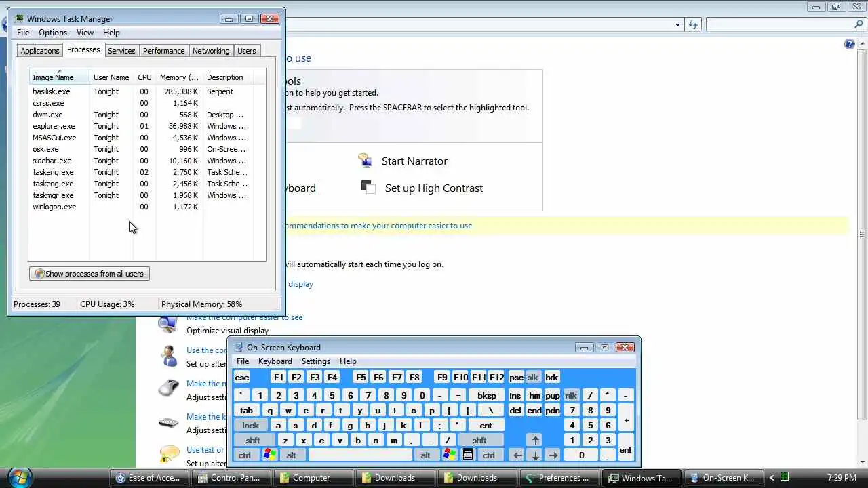Click the 7:29 PM taskbar clock
Image resolution: width=868 pixels, height=488 pixels.
pos(842,478)
